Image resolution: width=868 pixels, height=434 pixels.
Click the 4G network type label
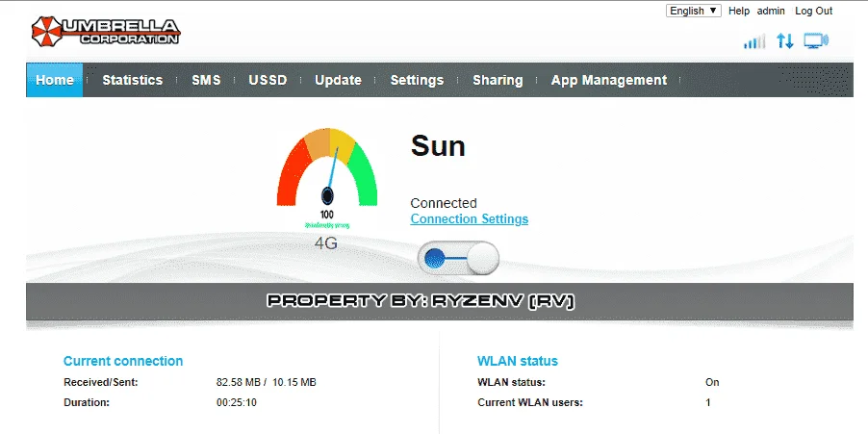coord(326,243)
